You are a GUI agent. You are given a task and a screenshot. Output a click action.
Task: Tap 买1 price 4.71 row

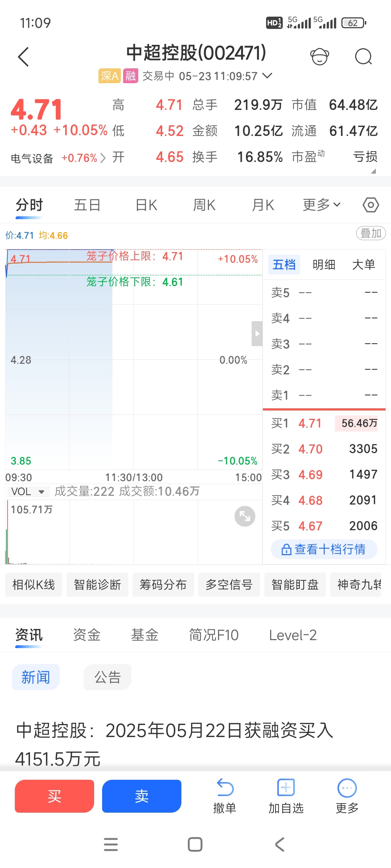[324, 423]
